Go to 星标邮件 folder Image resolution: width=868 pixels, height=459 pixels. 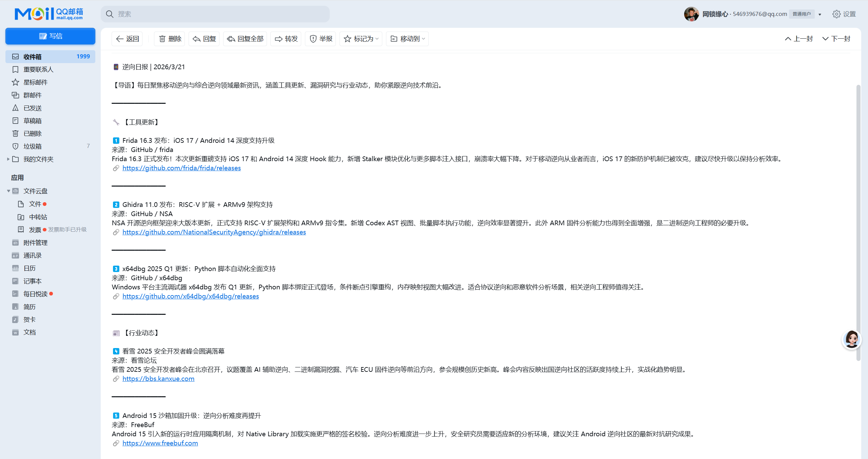click(35, 82)
